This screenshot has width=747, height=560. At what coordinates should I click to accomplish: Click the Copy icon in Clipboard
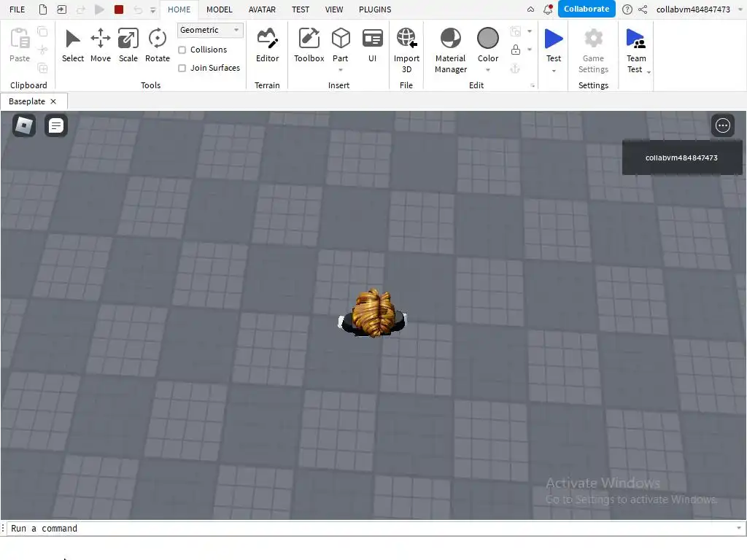(42, 31)
